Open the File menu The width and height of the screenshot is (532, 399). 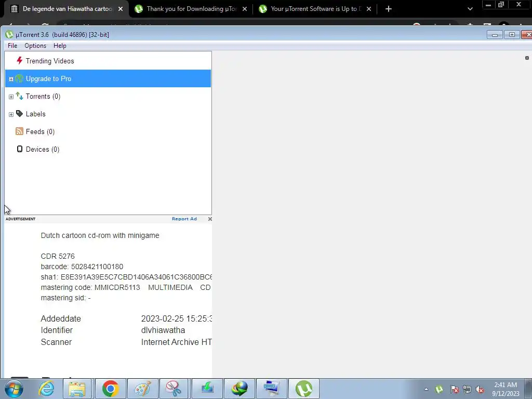[x=12, y=46]
